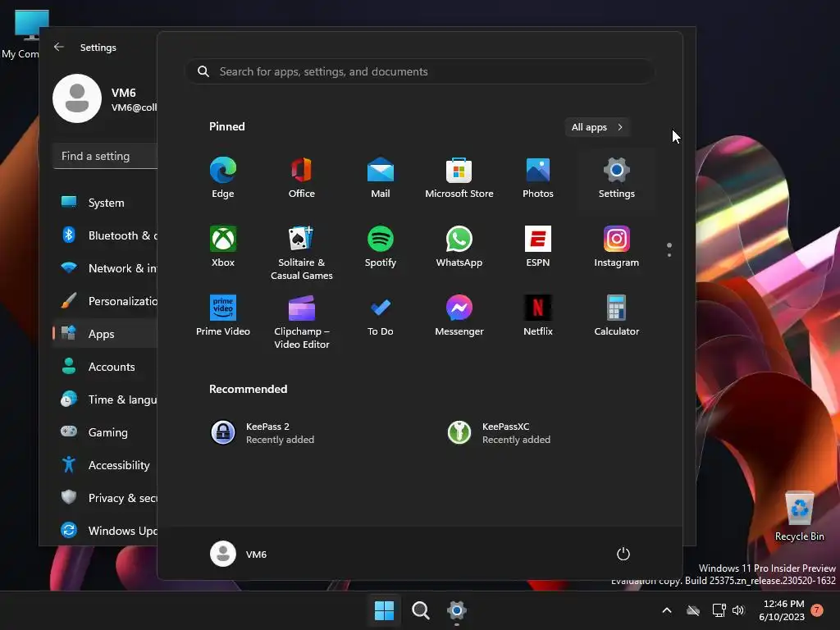
Task: Launch the Office pinned app
Action: (x=302, y=178)
